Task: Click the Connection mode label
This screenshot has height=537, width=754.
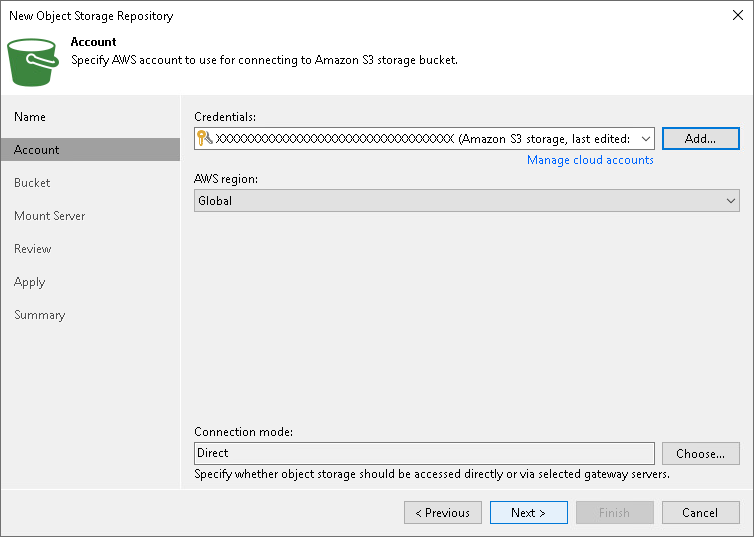Action: 243,432
